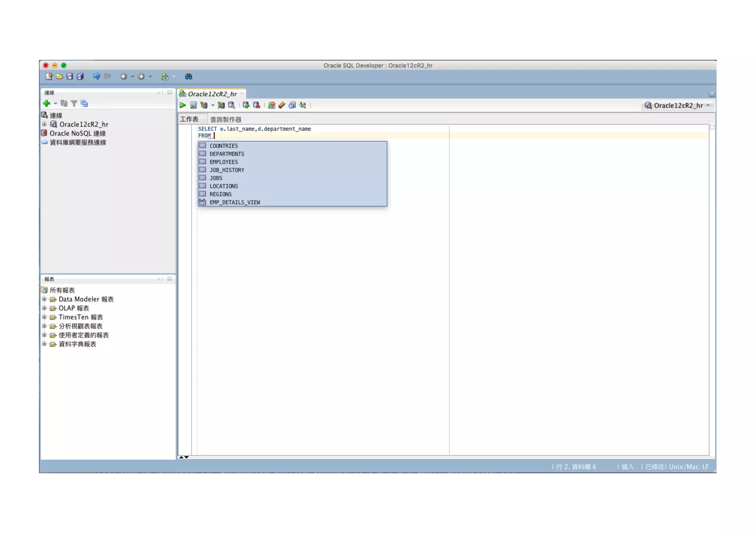The width and height of the screenshot is (756, 534).
Task: Choose REGIONS from the completion list
Action: [292, 194]
